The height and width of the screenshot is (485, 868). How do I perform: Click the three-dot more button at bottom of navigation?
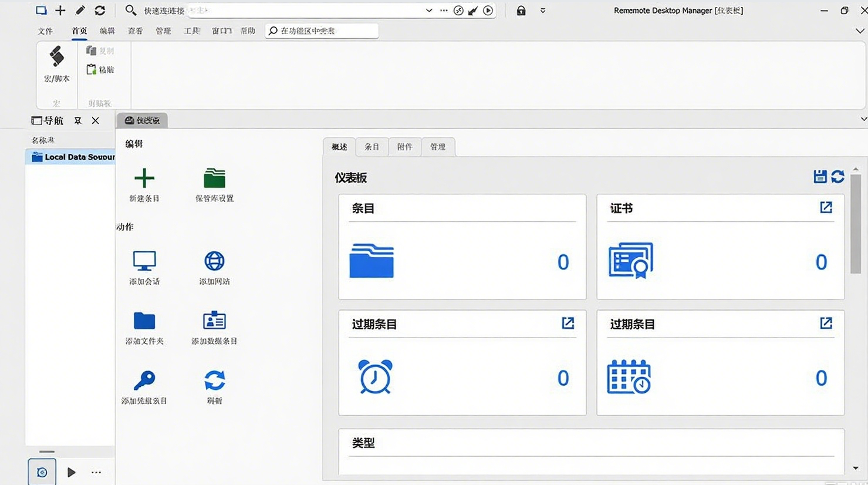96,472
